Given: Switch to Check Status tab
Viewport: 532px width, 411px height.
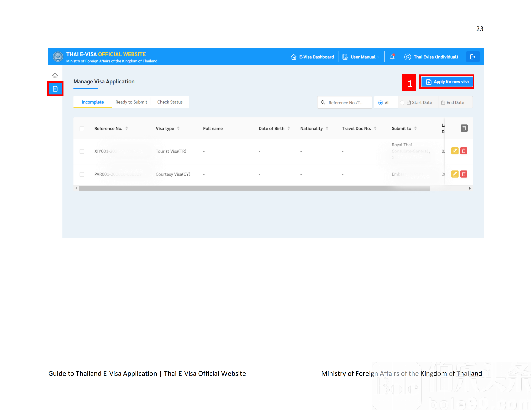Looking at the screenshot, I should click(x=170, y=102).
